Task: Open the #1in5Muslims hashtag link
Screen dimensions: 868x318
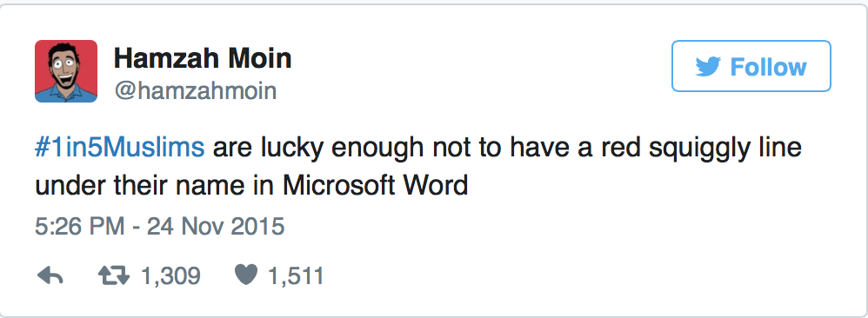Action: (119, 149)
